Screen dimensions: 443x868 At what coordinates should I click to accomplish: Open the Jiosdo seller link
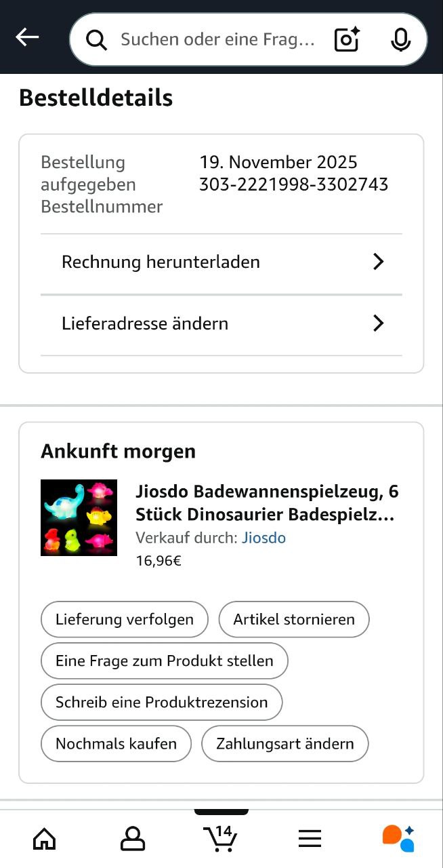pyautogui.click(x=263, y=538)
